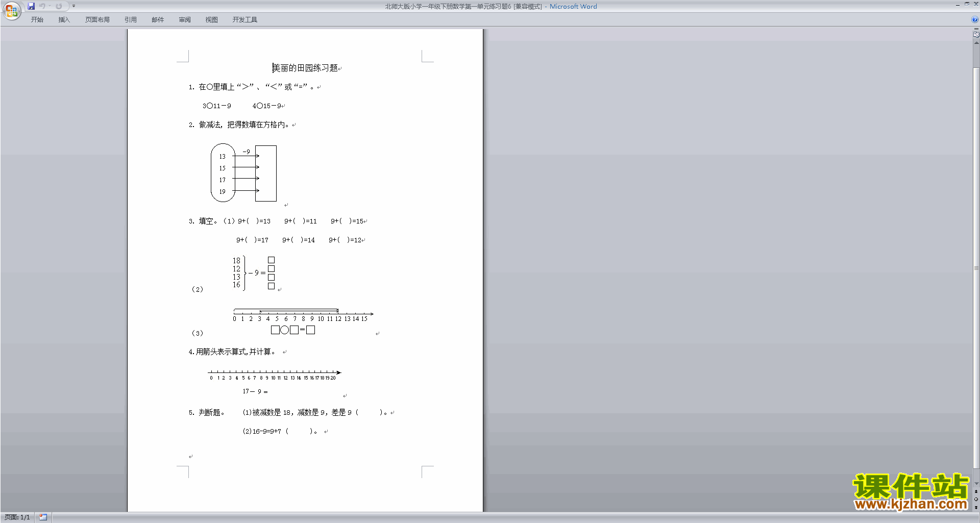
Task: Open the 邮件 ribbon tab
Action: coord(158,20)
